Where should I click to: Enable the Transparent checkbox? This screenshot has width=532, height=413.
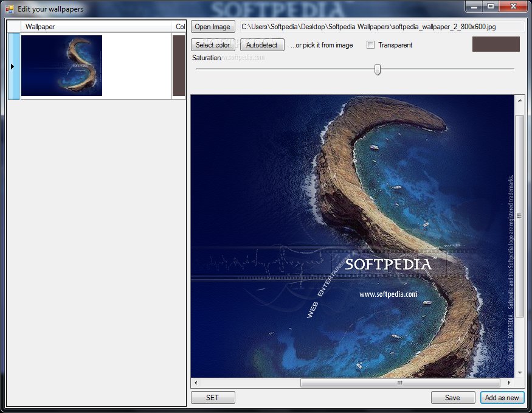coord(370,45)
